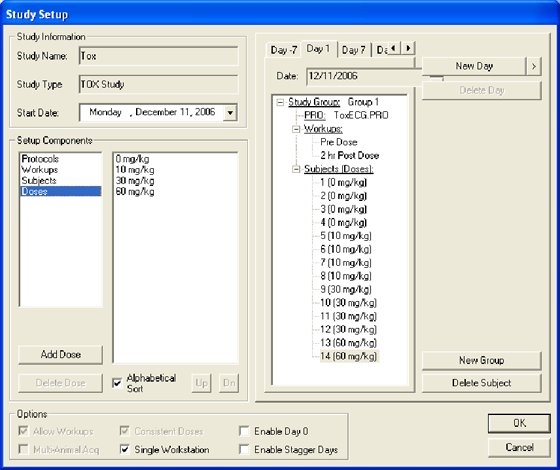
Task: Check Enable Stagger Days
Action: 244,449
